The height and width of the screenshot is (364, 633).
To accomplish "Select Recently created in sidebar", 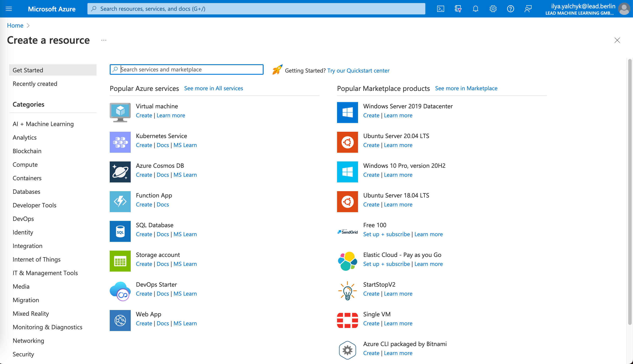I will pyautogui.click(x=35, y=84).
